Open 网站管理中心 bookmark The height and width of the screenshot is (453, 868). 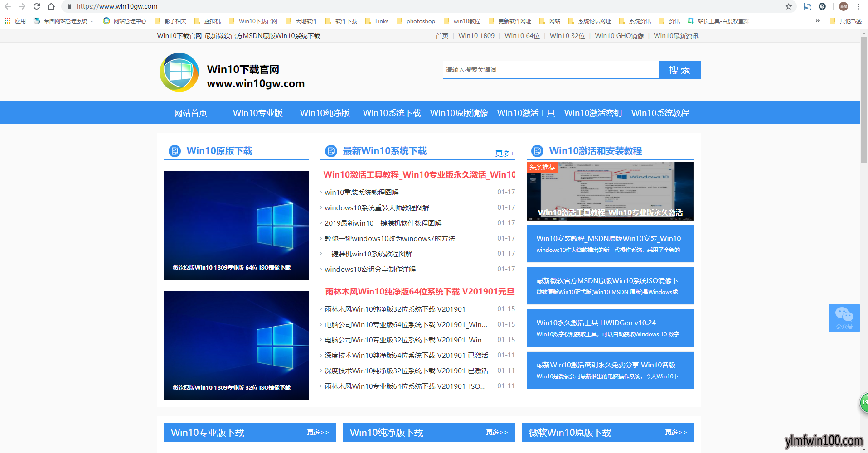click(125, 21)
